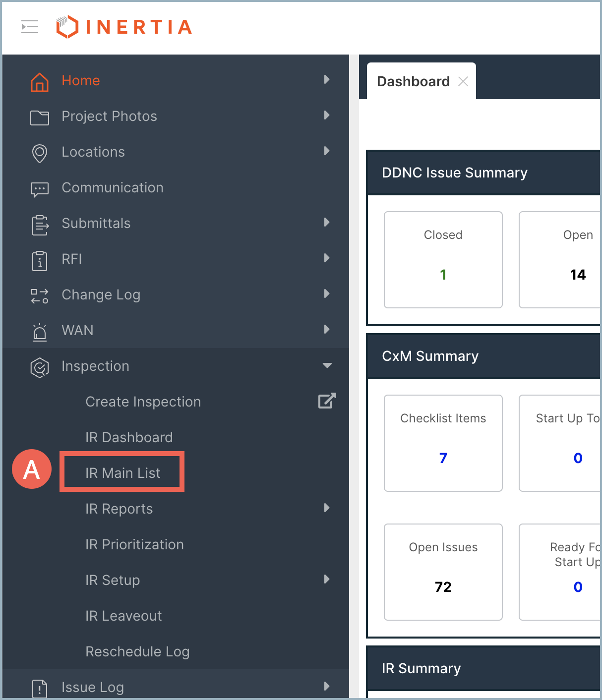
Task: Click the WAN alarm icon
Action: (40, 332)
